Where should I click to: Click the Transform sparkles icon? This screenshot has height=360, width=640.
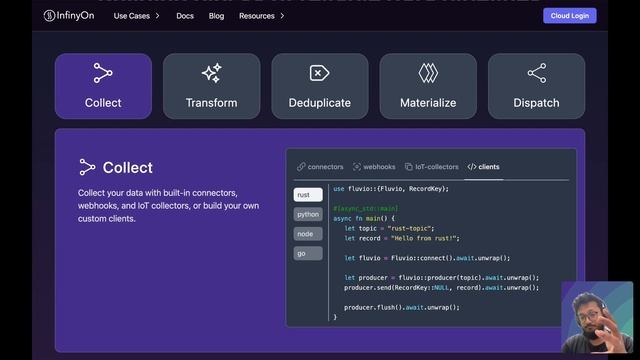(211, 73)
